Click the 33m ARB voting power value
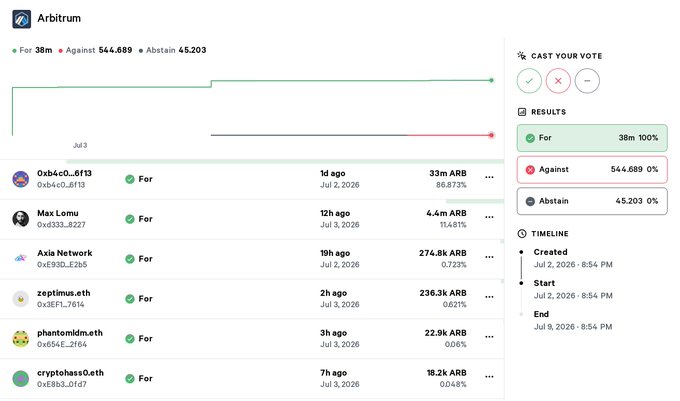This screenshot has height=401, width=680. tap(448, 173)
